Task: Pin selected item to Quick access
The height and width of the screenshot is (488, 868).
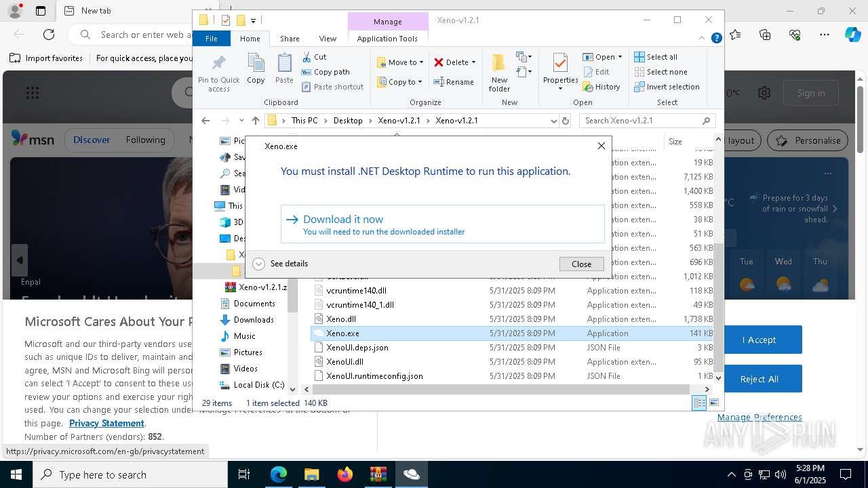Action: tap(218, 73)
